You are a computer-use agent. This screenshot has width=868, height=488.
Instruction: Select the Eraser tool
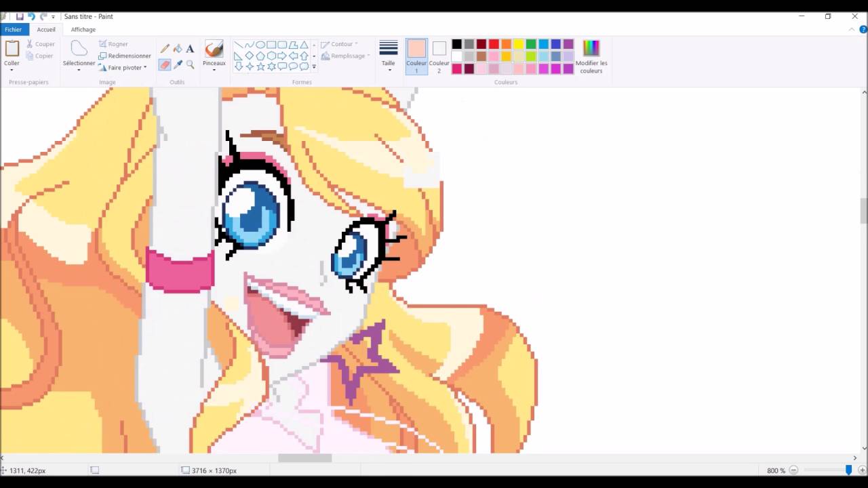click(165, 64)
